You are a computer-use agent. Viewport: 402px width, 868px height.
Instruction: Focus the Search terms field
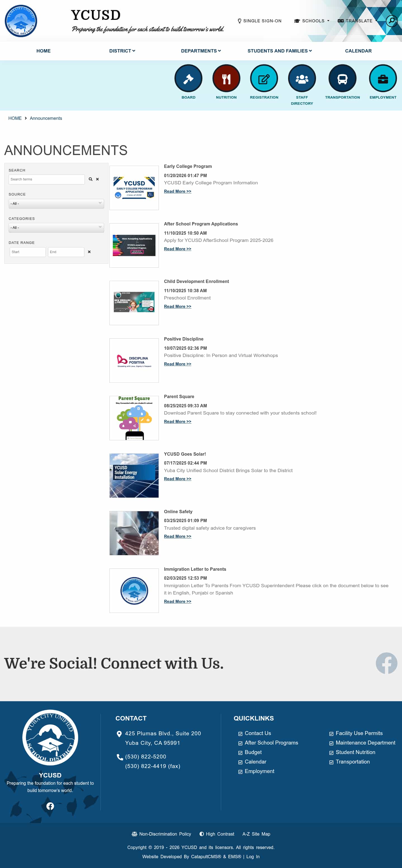click(47, 179)
